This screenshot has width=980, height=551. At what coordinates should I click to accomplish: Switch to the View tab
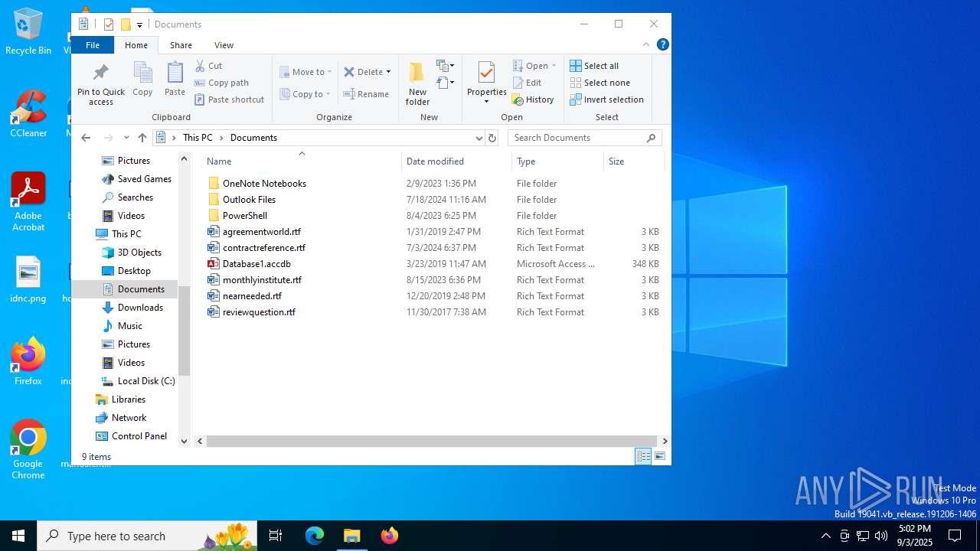click(x=224, y=45)
